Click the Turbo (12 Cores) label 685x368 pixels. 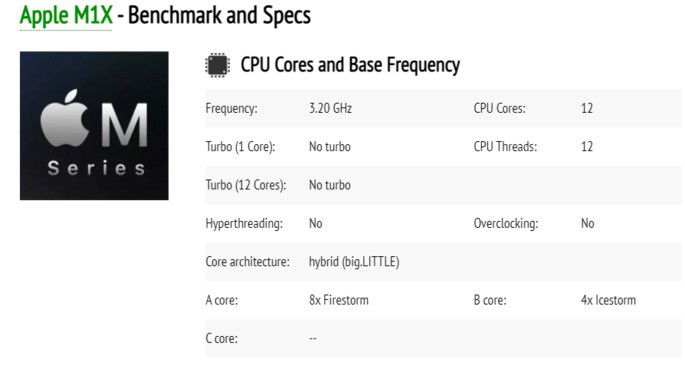pyautogui.click(x=246, y=185)
